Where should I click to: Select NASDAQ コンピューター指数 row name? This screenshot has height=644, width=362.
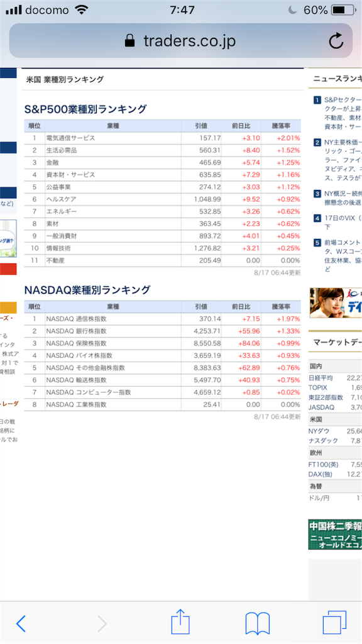pos(89,392)
